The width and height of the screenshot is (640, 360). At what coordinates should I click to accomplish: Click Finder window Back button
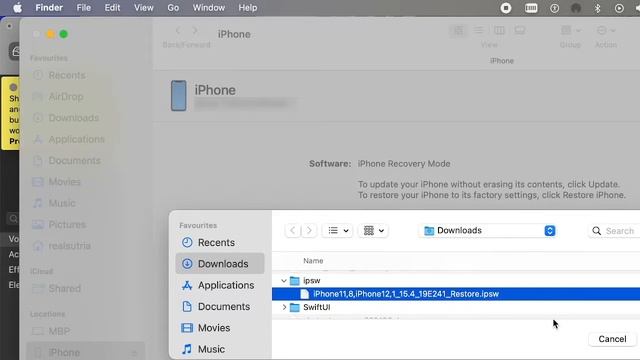coord(178,31)
